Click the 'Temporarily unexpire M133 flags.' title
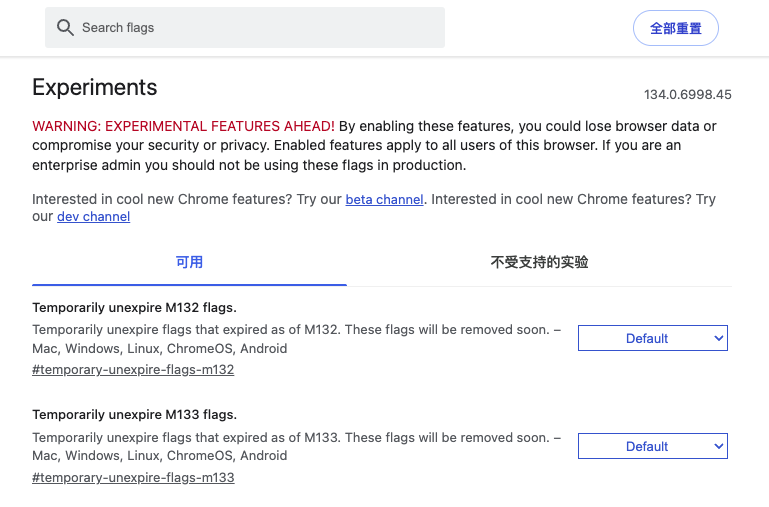This screenshot has width=769, height=507. point(134,414)
